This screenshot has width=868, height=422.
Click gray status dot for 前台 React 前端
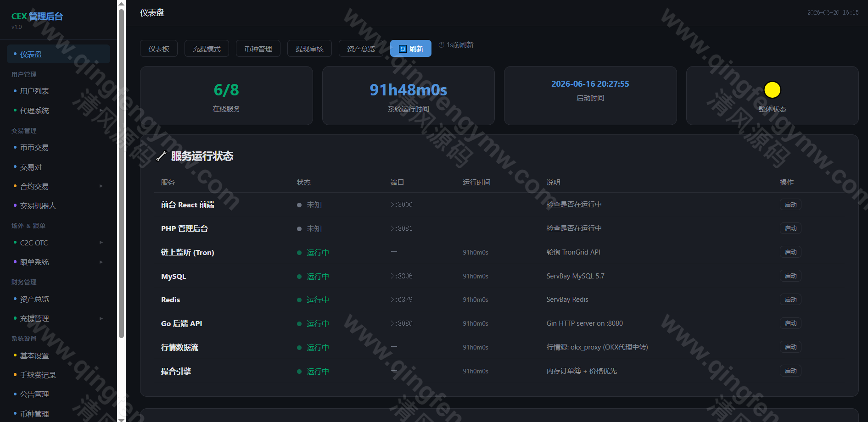[299, 205]
